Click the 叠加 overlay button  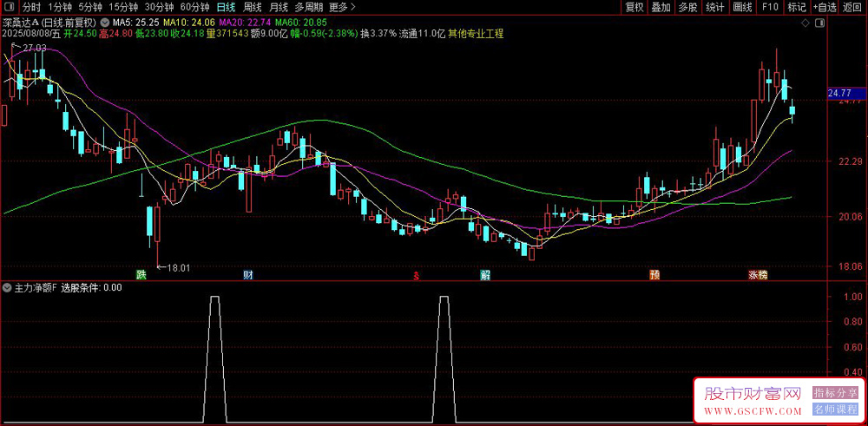point(661,7)
